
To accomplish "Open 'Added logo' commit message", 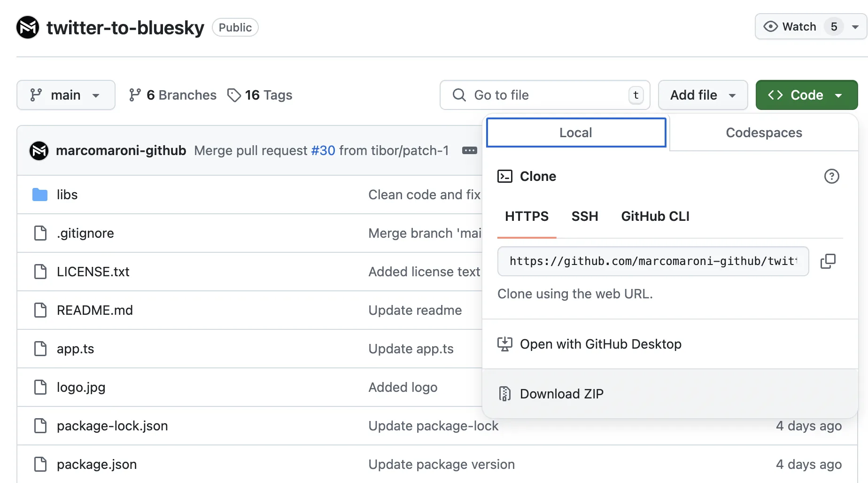I will 403,387.
